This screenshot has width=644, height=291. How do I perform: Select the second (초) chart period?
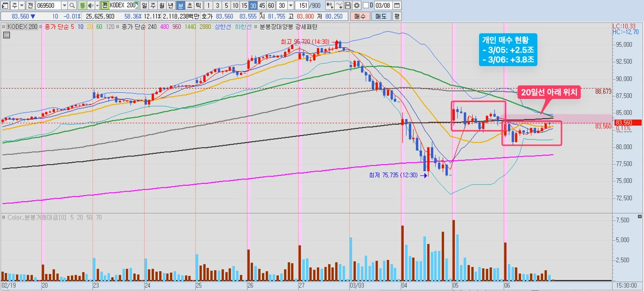coord(189,5)
